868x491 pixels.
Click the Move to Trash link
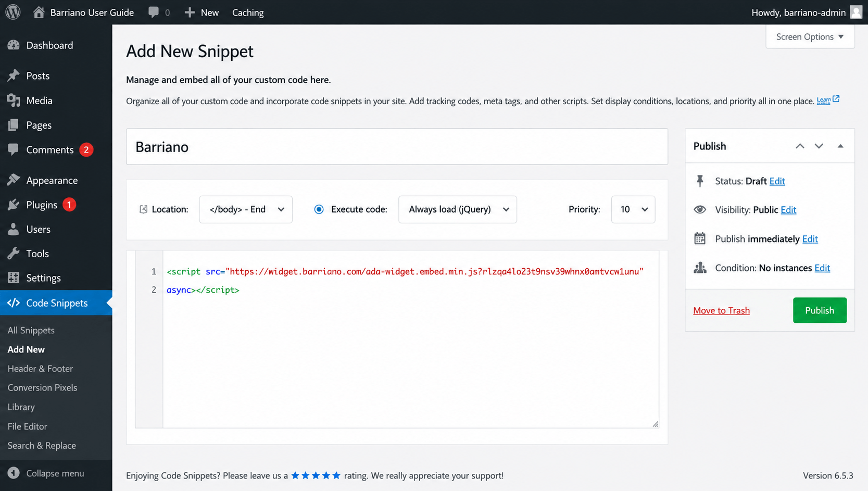coord(721,310)
